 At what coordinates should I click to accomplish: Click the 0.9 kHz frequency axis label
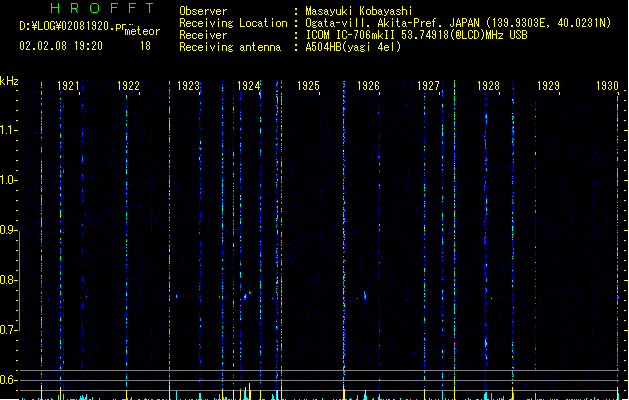point(8,230)
